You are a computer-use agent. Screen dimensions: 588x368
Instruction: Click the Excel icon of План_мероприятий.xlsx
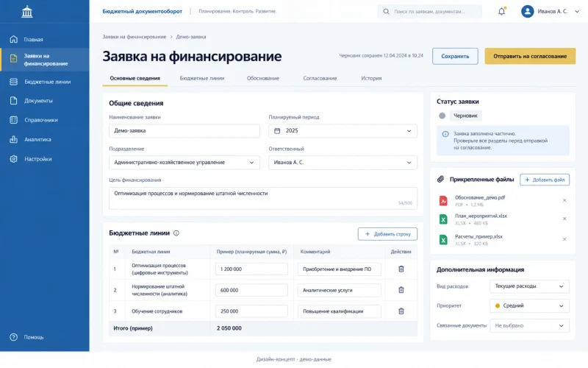443,219
